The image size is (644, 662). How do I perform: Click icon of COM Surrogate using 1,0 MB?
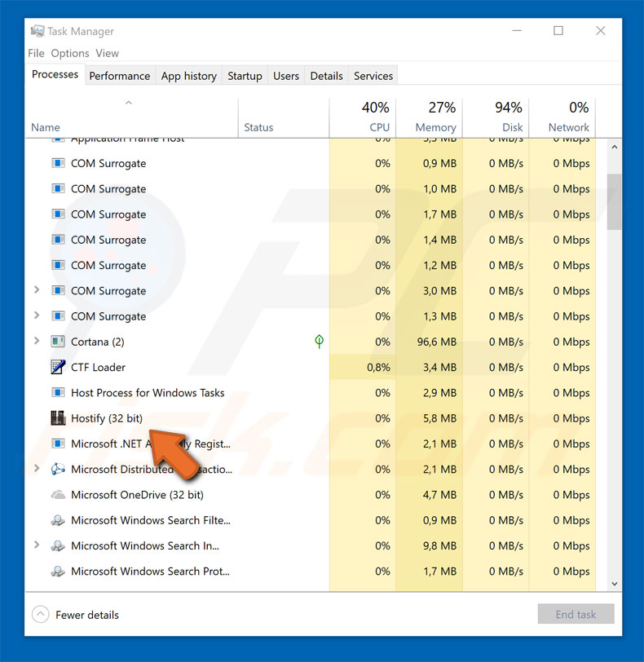(x=58, y=188)
